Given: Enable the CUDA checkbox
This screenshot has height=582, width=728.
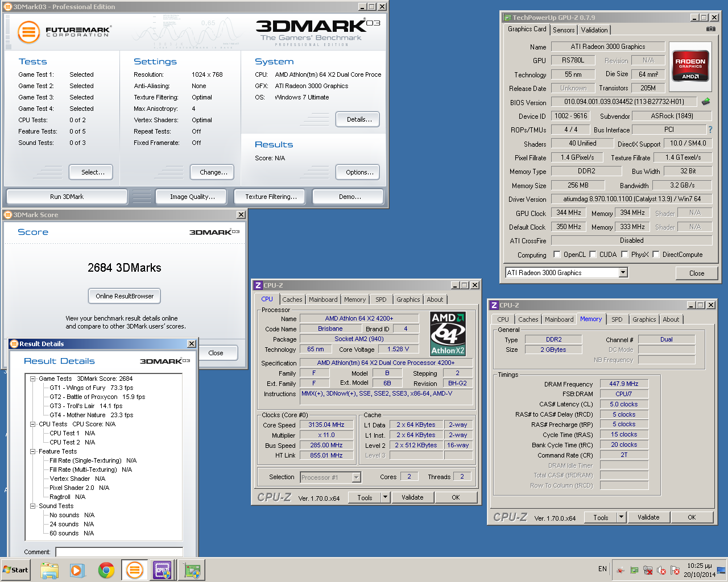Looking at the screenshot, I should point(593,255).
